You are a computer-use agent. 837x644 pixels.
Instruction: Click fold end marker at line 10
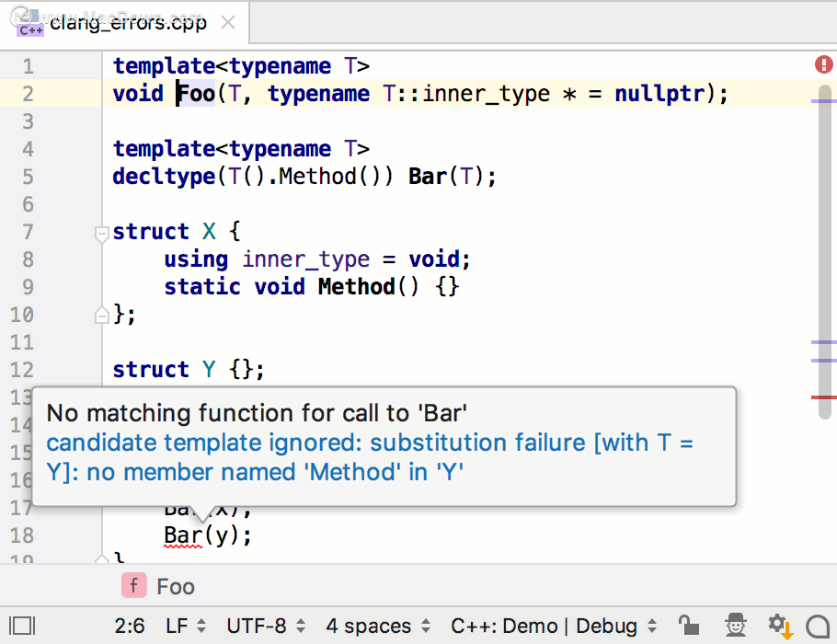101,316
